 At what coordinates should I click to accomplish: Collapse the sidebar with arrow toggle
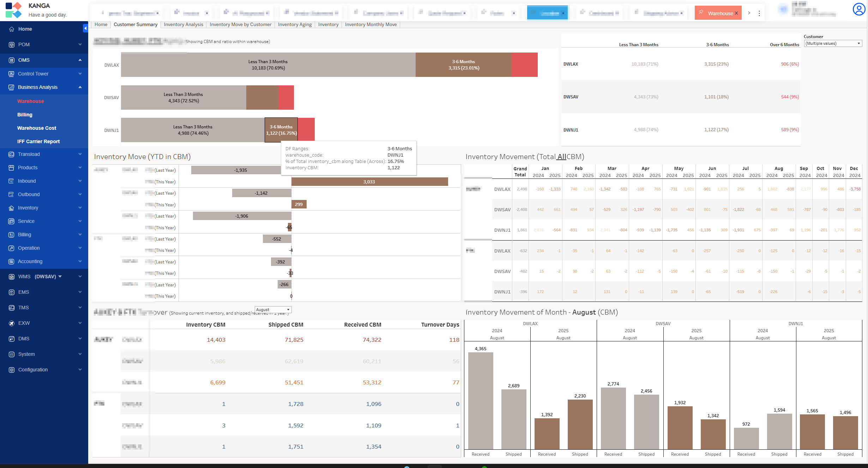coord(85,28)
